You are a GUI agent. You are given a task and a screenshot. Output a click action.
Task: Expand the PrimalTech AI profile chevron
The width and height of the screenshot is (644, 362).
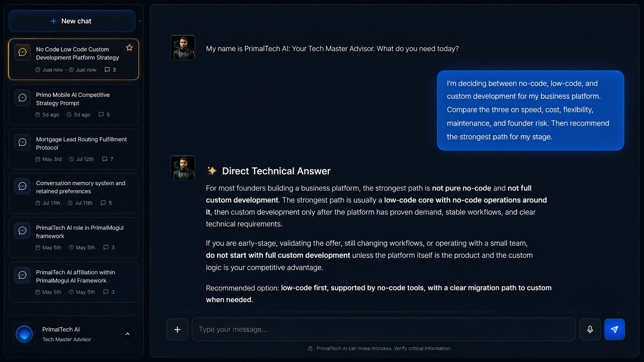(x=127, y=334)
